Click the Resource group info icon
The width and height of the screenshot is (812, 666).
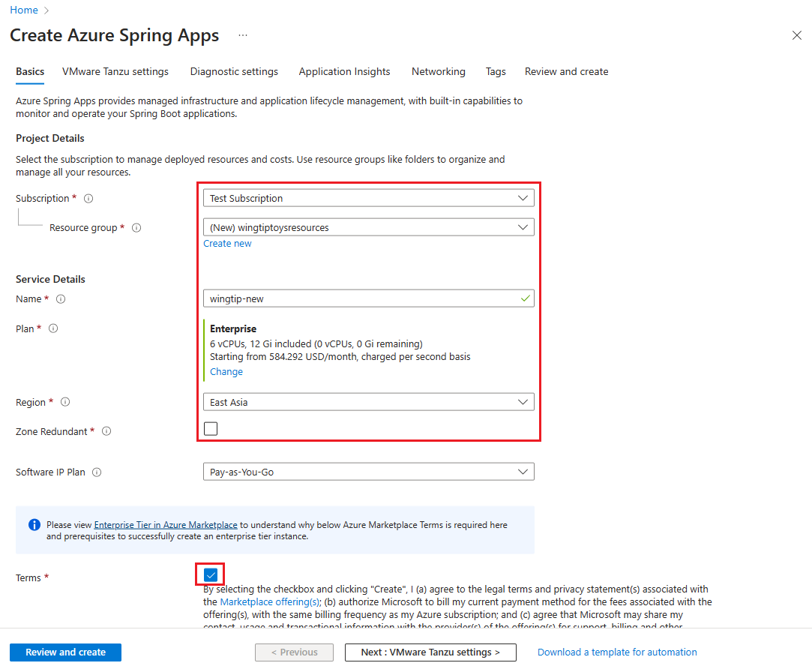(x=136, y=228)
